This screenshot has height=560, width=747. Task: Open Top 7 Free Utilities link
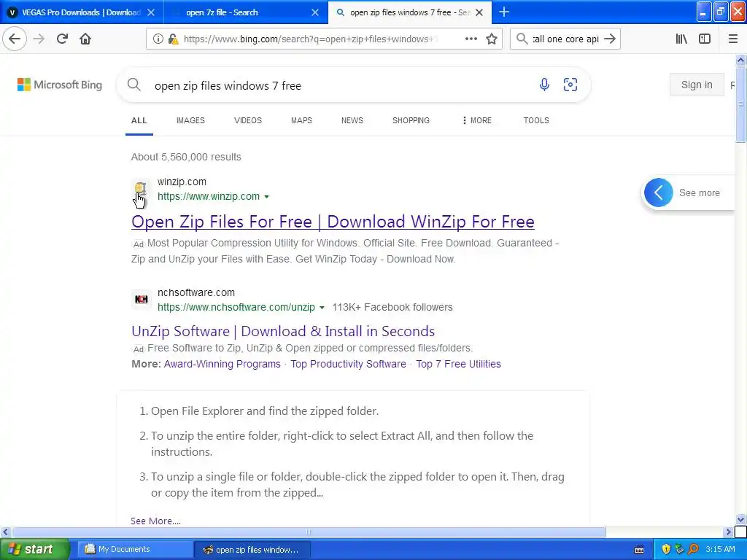(x=458, y=364)
